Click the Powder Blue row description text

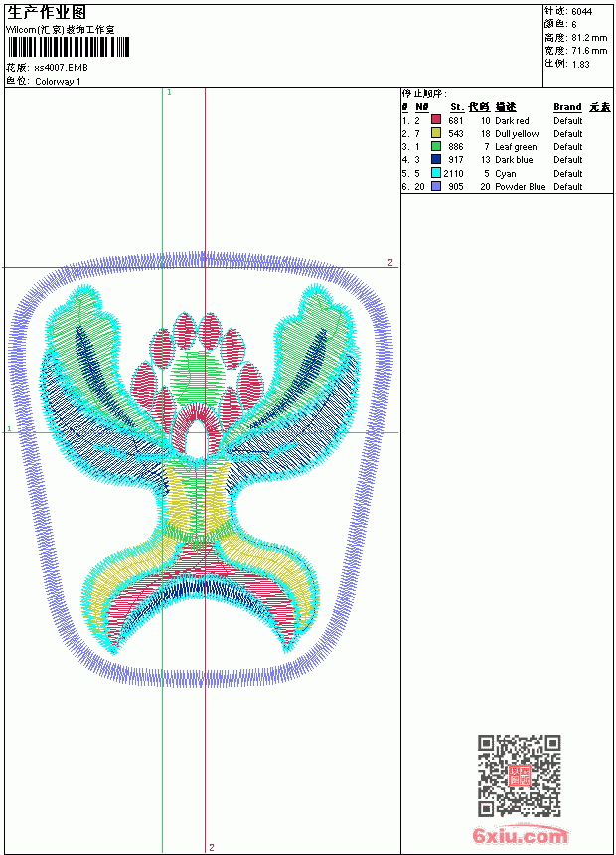click(520, 187)
